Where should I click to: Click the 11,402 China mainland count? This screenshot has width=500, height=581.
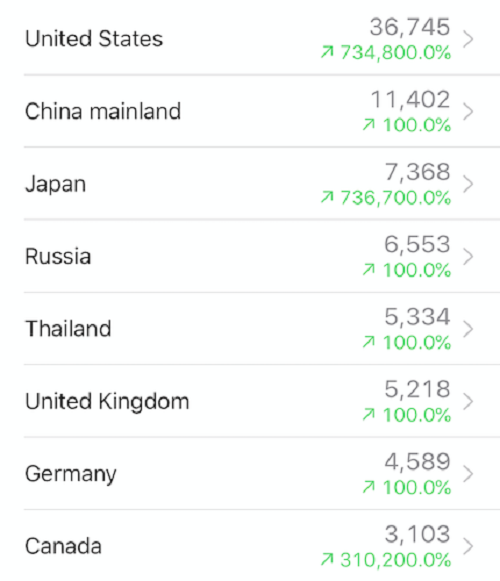click(x=411, y=100)
